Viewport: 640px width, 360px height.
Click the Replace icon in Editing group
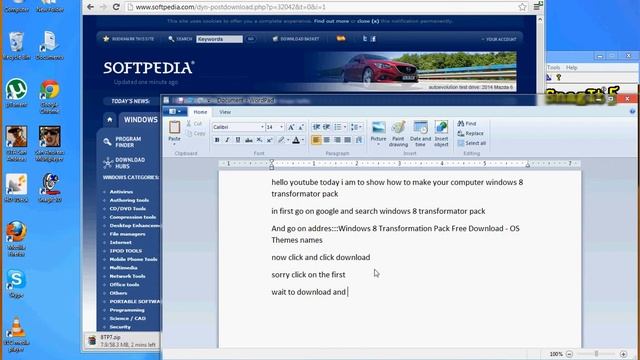[461, 133]
